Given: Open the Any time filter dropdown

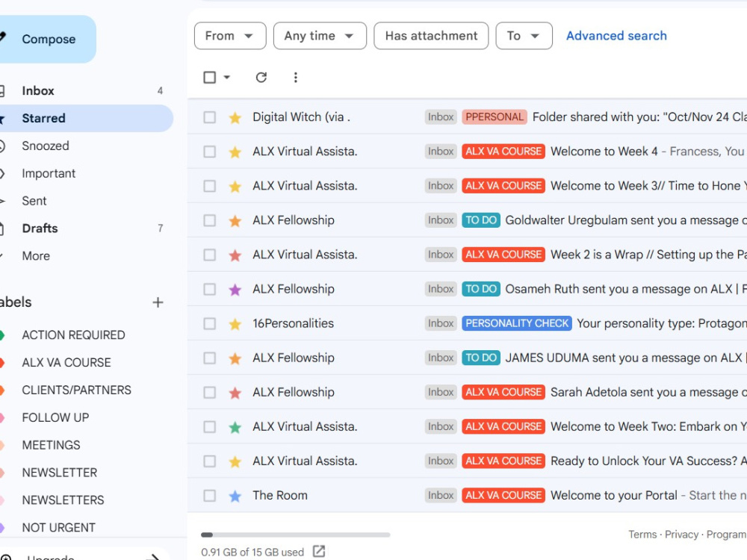Looking at the screenshot, I should [x=320, y=36].
